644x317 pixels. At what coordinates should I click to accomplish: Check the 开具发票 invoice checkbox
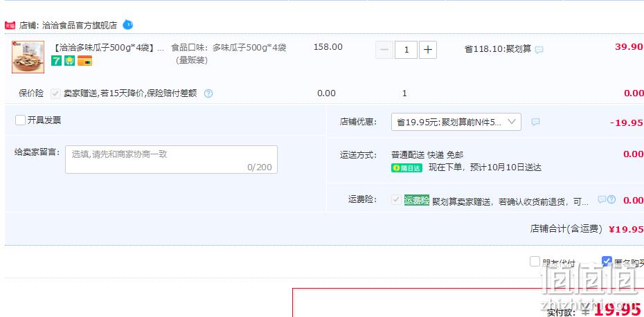[x=20, y=120]
